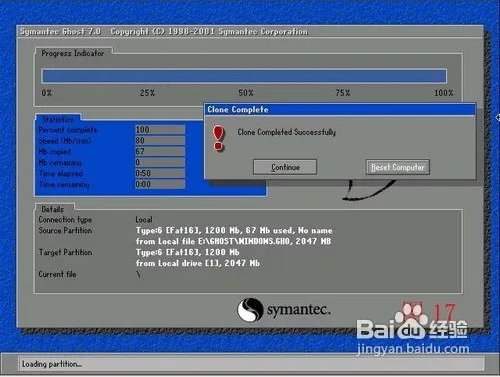Click the red exclamation mark icon
Screen dimensions: 500x377
[218, 138]
